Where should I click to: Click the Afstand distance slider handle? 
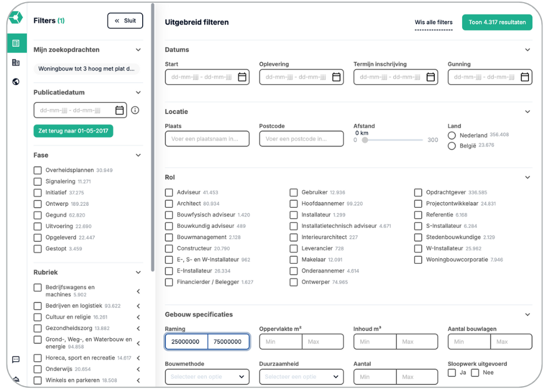point(365,140)
